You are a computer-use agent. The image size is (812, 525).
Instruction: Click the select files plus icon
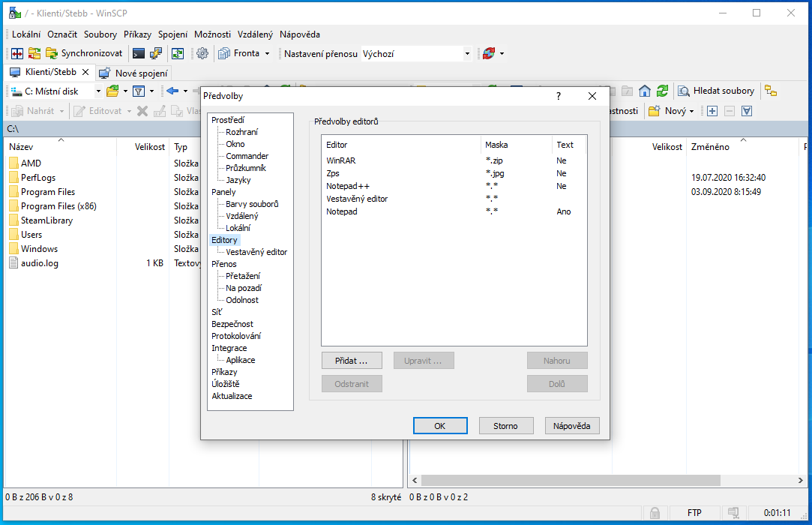712,111
